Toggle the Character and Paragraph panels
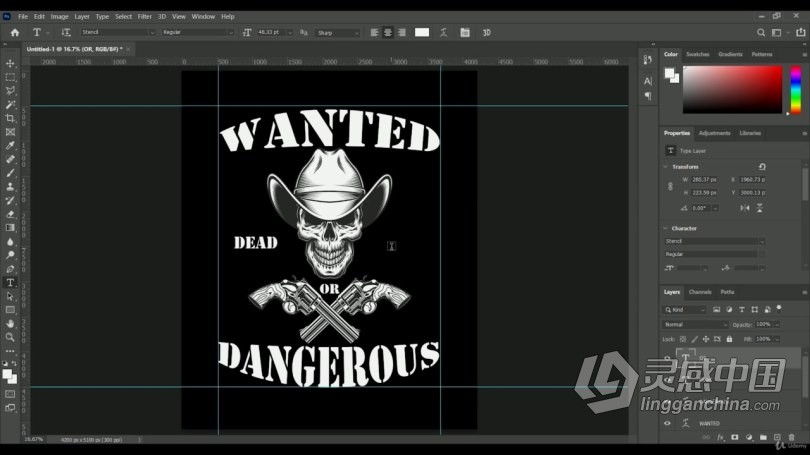Screen dimensions: 810x455 point(465,33)
